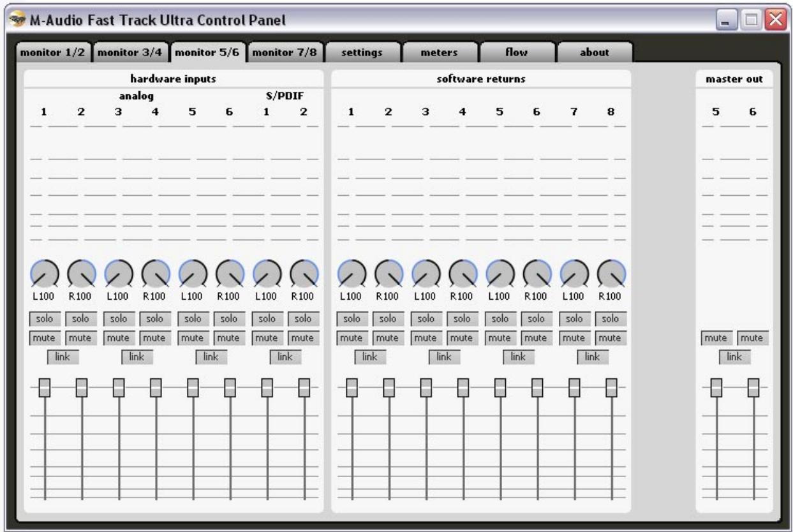The height and width of the screenshot is (532, 793).
Task: Click pan knob of hardware analog input 3
Action: click(x=118, y=274)
